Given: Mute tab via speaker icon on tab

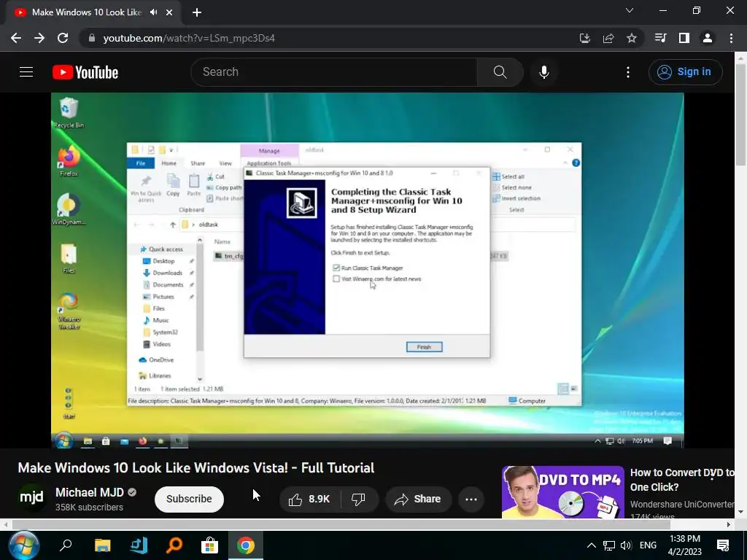Looking at the screenshot, I should tap(153, 12).
